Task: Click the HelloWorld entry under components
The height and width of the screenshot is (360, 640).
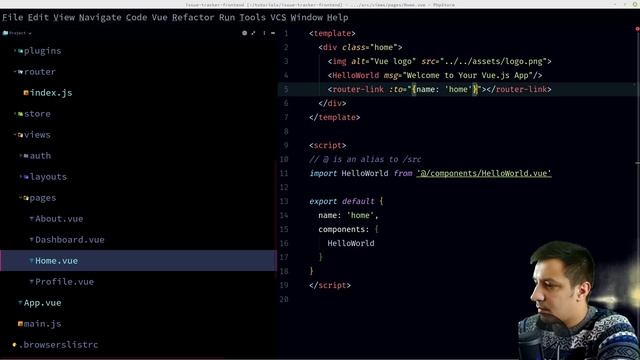Action: (351, 243)
